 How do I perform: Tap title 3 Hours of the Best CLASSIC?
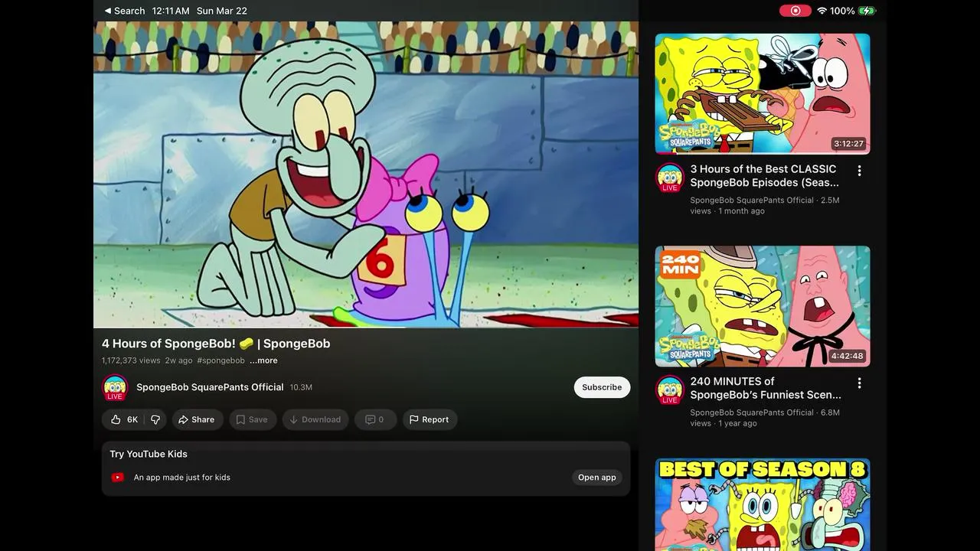[x=765, y=176]
